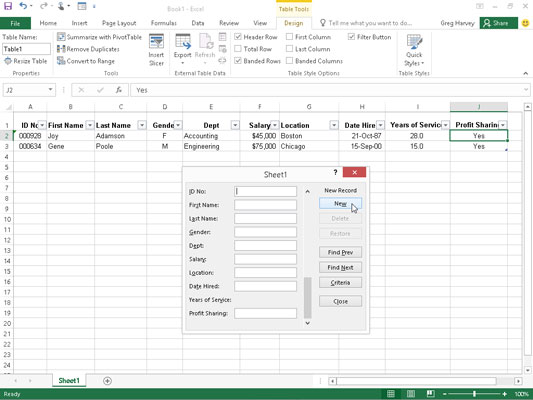Toggle the Filter Button checkbox
Viewport: 533px width, 400px height.
tap(351, 37)
